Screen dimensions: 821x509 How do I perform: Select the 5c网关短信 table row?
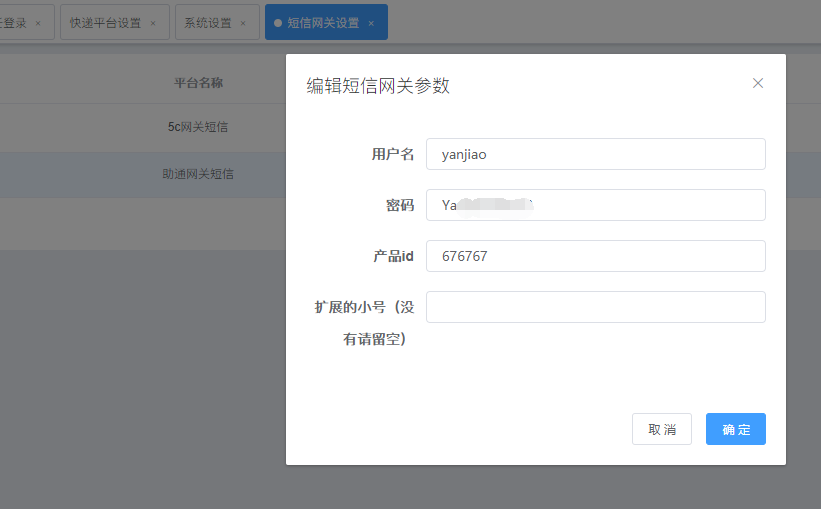(143, 127)
